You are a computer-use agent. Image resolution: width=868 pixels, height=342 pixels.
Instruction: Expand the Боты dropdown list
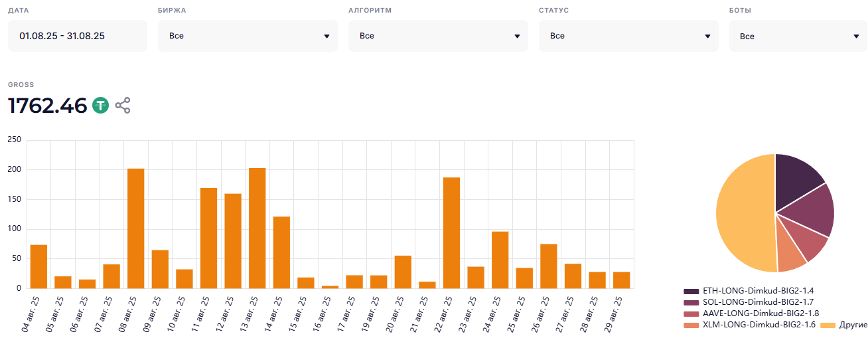click(x=798, y=36)
